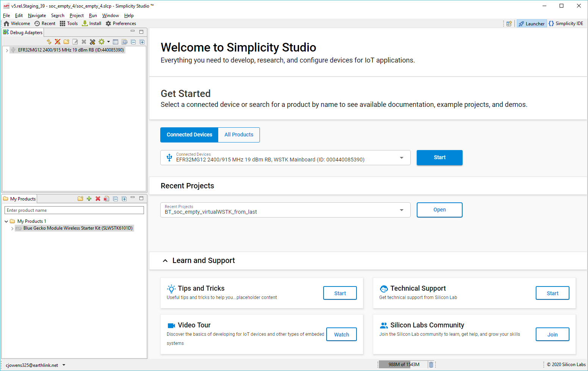Select the All Products toggle
The image size is (588, 371).
pyautogui.click(x=239, y=135)
